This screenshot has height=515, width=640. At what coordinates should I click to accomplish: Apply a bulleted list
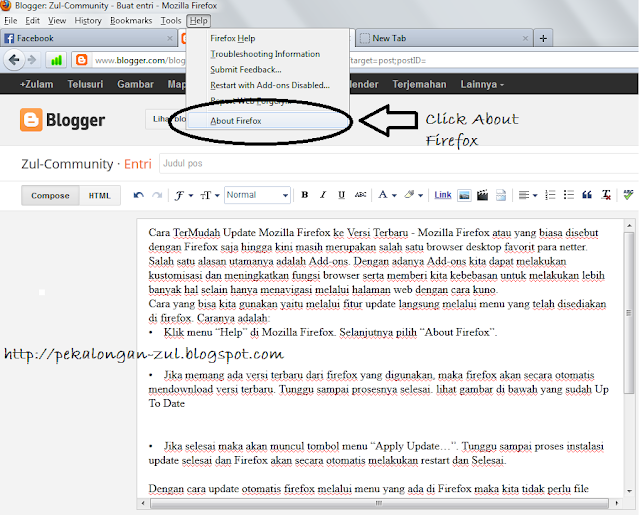tap(569, 195)
